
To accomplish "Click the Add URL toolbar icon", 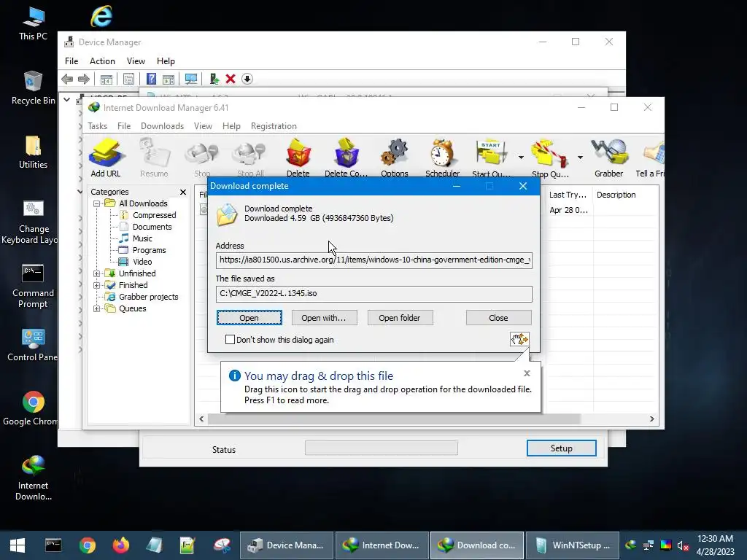I will click(106, 157).
